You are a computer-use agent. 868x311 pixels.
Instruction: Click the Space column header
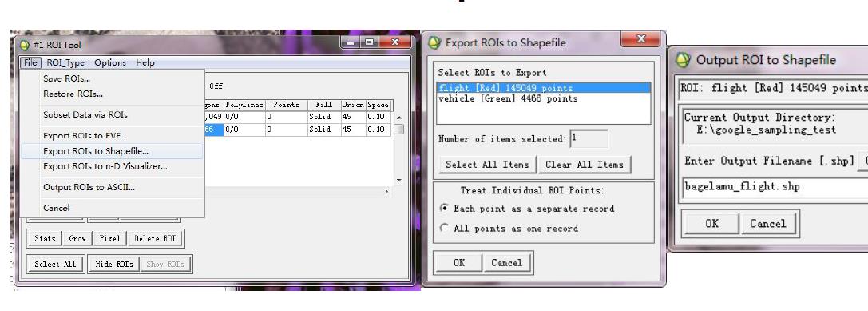379,105
